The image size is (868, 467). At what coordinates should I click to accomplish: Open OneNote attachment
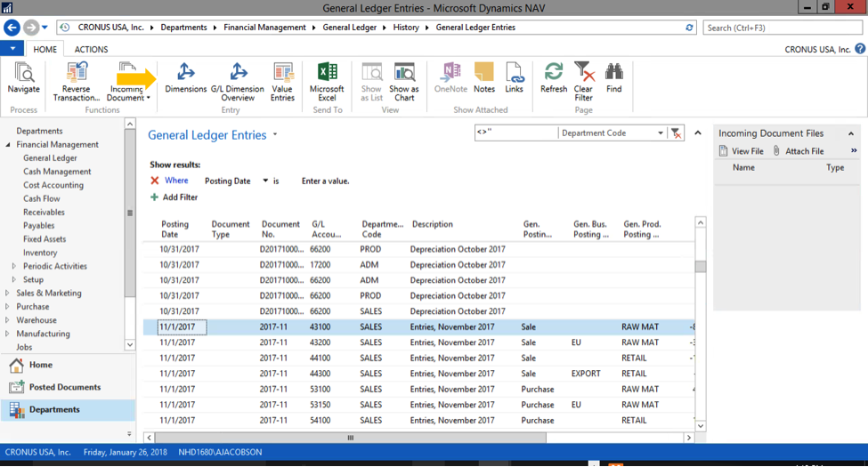click(x=450, y=78)
